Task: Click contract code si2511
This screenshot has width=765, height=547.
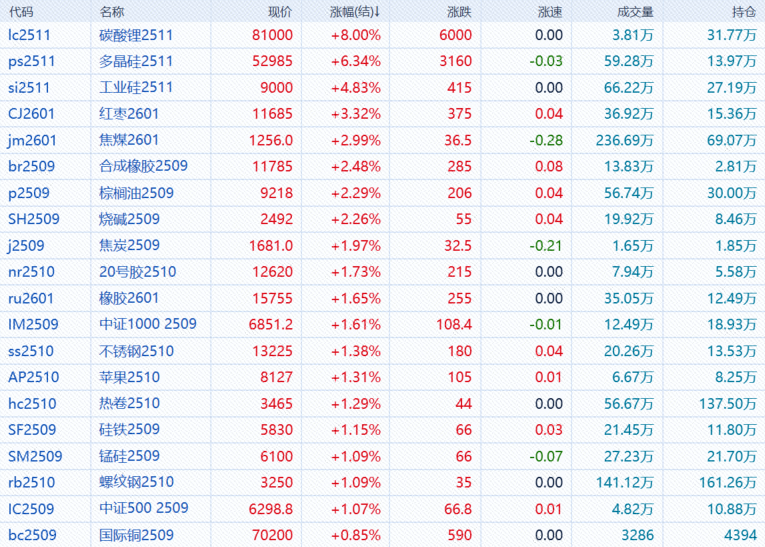Action: pyautogui.click(x=28, y=88)
